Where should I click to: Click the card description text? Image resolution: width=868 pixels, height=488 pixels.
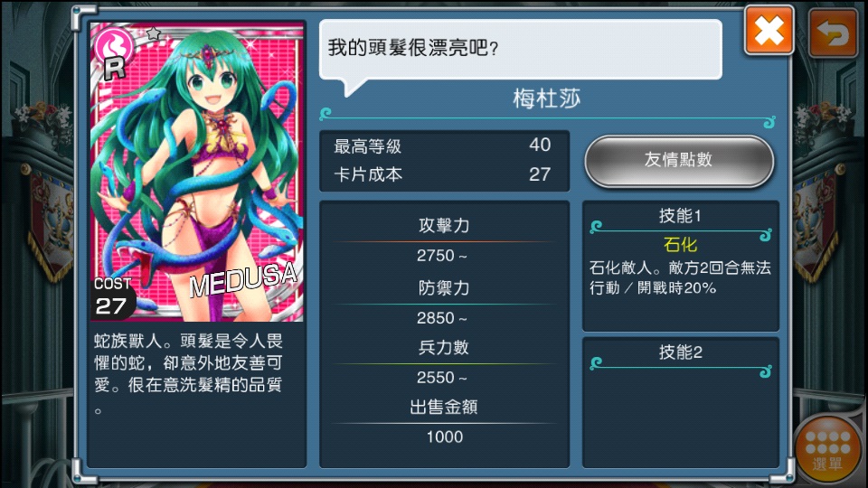click(189, 373)
